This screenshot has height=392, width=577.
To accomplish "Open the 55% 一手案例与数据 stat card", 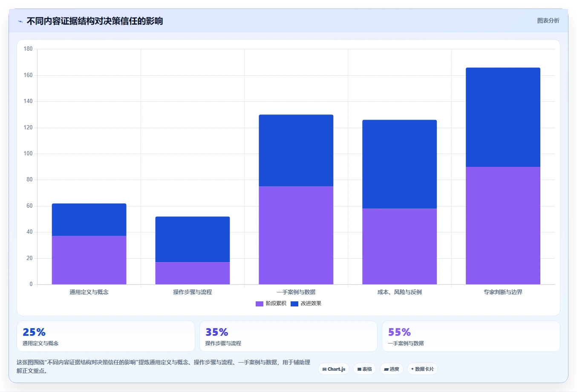I will pos(471,336).
